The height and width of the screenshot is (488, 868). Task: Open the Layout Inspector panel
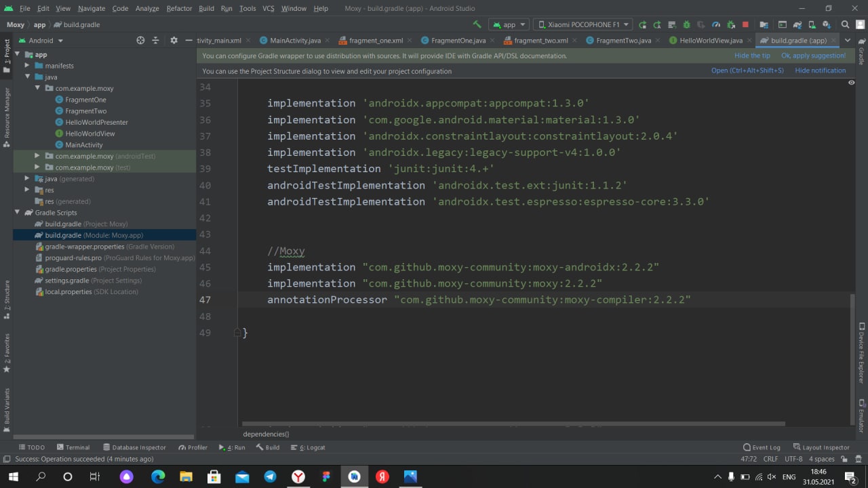coord(821,447)
